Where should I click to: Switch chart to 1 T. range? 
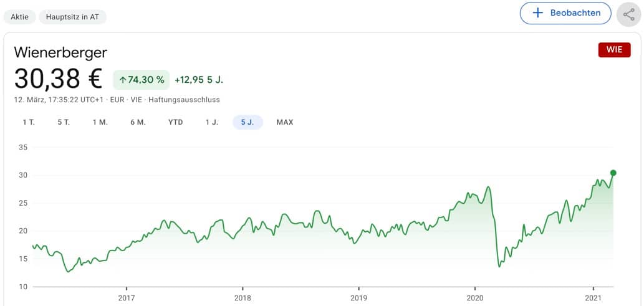[29, 122]
